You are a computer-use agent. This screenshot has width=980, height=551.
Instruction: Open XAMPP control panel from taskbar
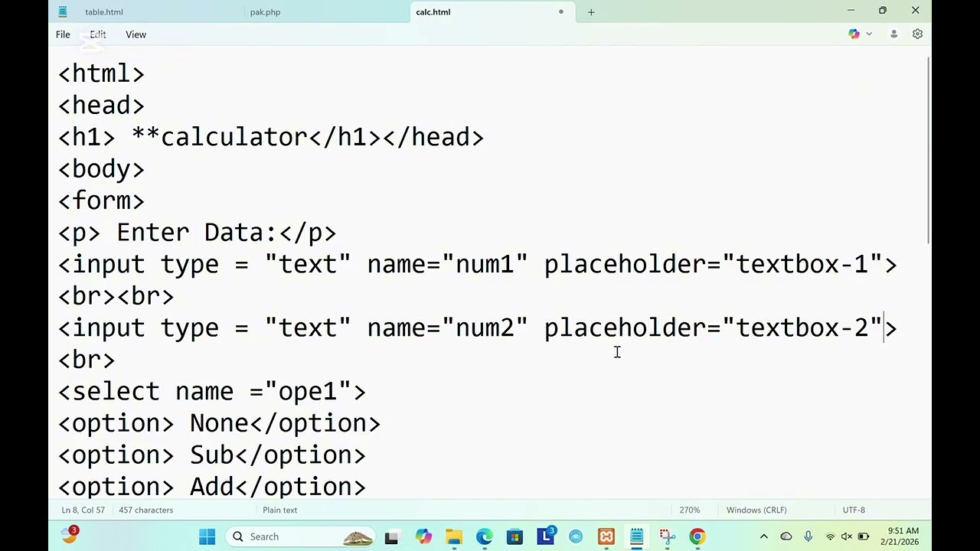coord(606,537)
